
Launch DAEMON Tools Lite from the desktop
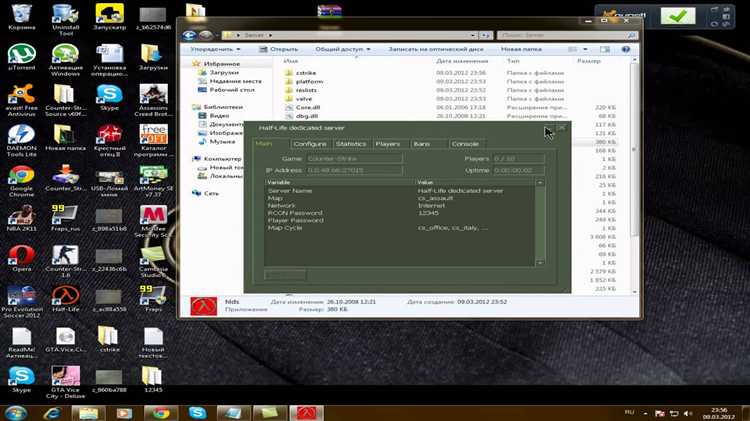click(x=22, y=140)
